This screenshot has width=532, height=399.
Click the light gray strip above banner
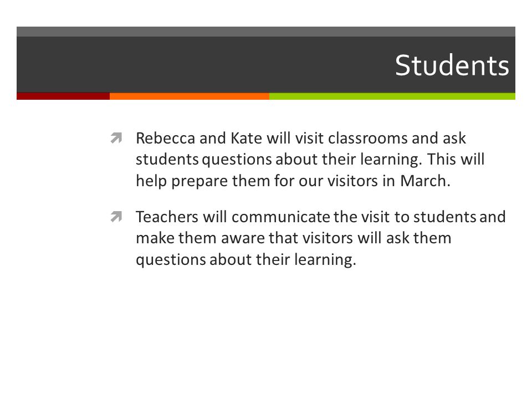point(266,32)
